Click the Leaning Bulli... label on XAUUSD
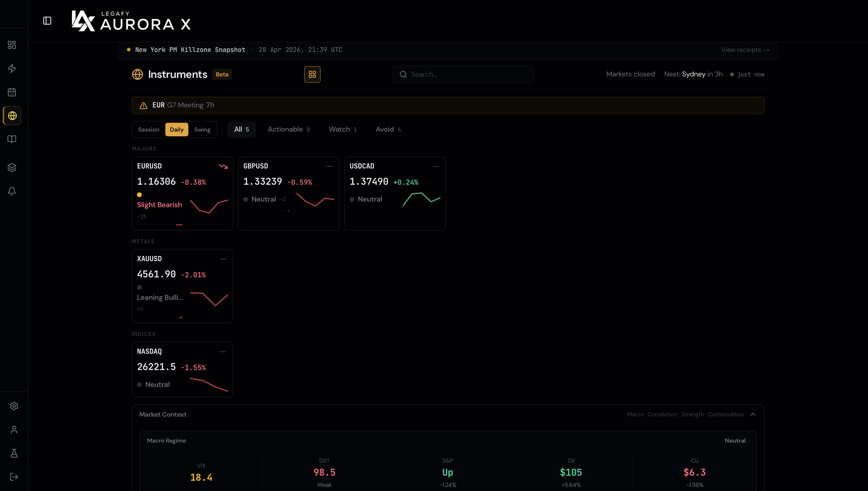 (x=159, y=298)
